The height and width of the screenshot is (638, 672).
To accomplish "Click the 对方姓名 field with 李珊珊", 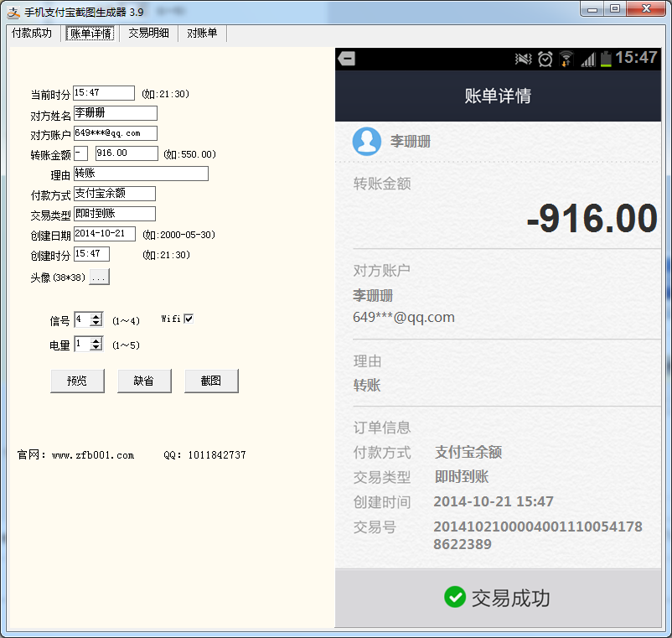I will click(116, 113).
